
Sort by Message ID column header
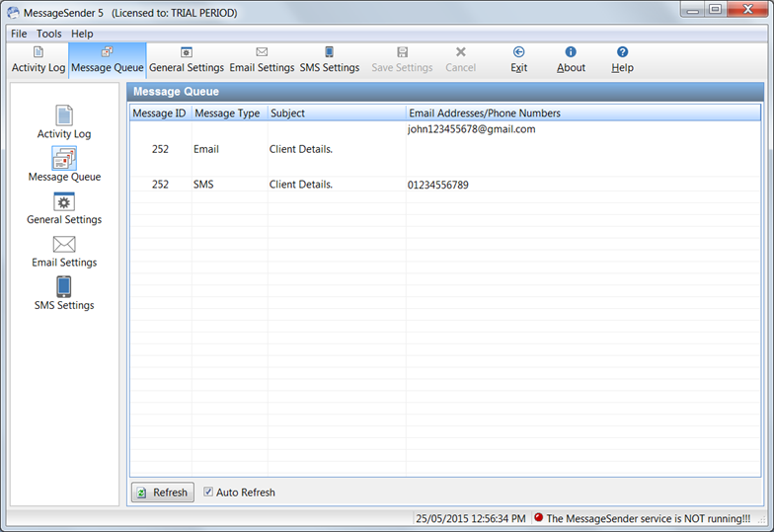[160, 113]
